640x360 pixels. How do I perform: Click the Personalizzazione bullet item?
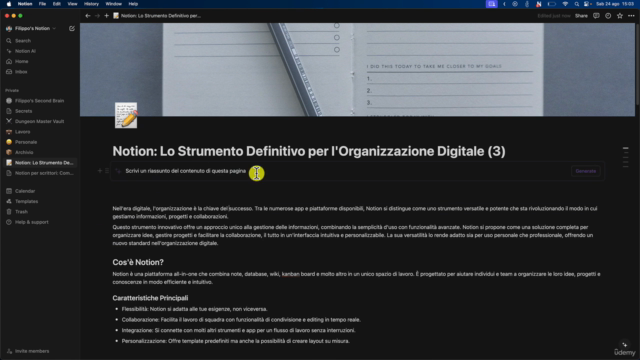coord(236,341)
